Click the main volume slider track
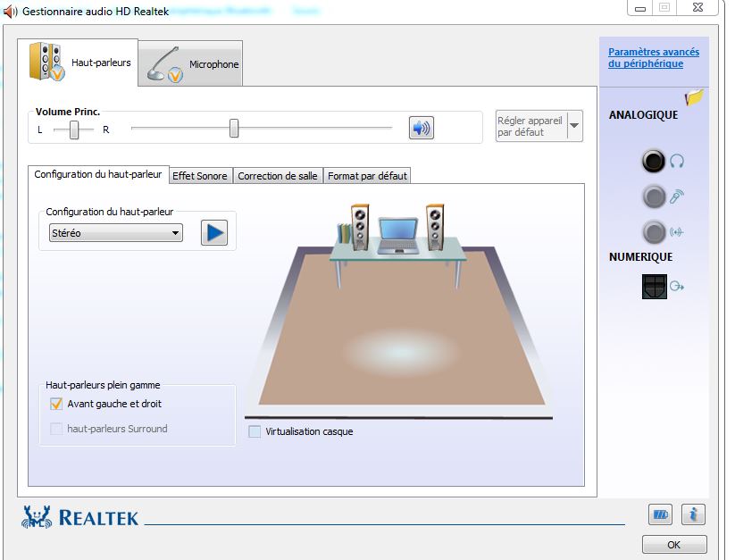Screen dimensions: 735x560 (x=262, y=128)
